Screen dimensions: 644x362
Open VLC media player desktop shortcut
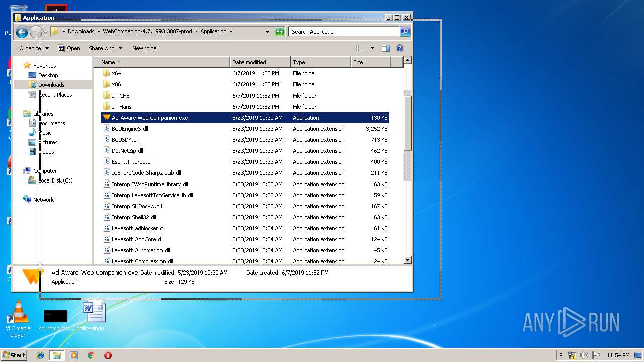click(18, 319)
